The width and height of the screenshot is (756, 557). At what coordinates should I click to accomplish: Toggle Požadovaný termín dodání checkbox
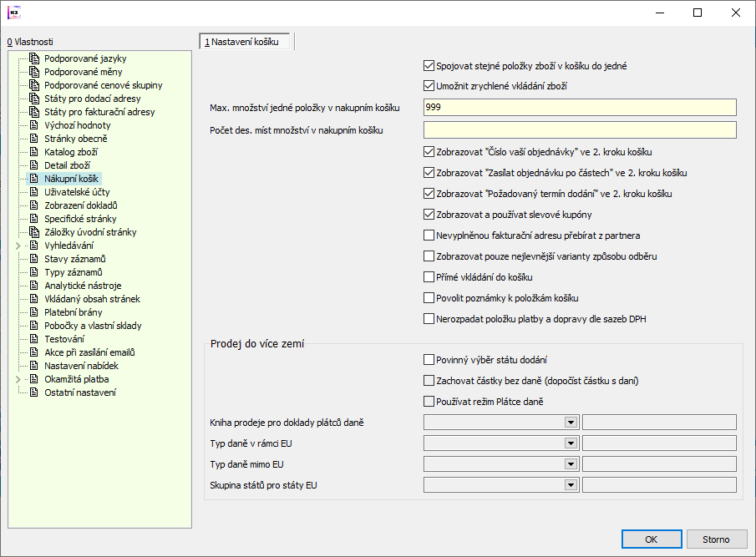[429, 194]
